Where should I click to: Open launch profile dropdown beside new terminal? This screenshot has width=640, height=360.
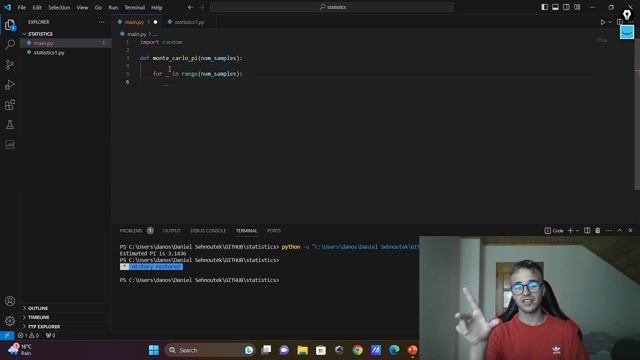click(x=577, y=231)
